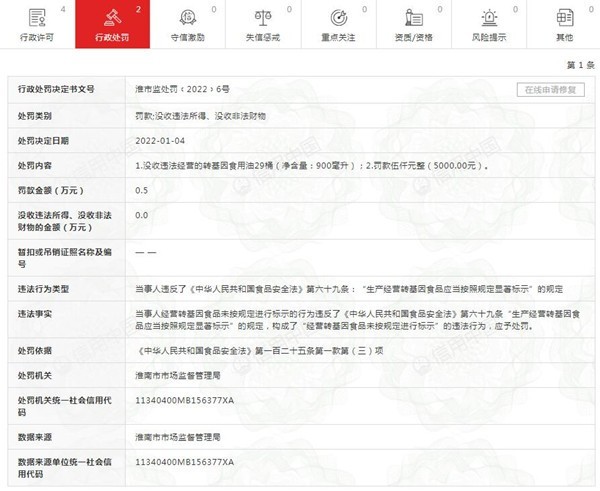Select the 失信惩戒 scales icon
The height and width of the screenshot is (491, 600).
263,18
